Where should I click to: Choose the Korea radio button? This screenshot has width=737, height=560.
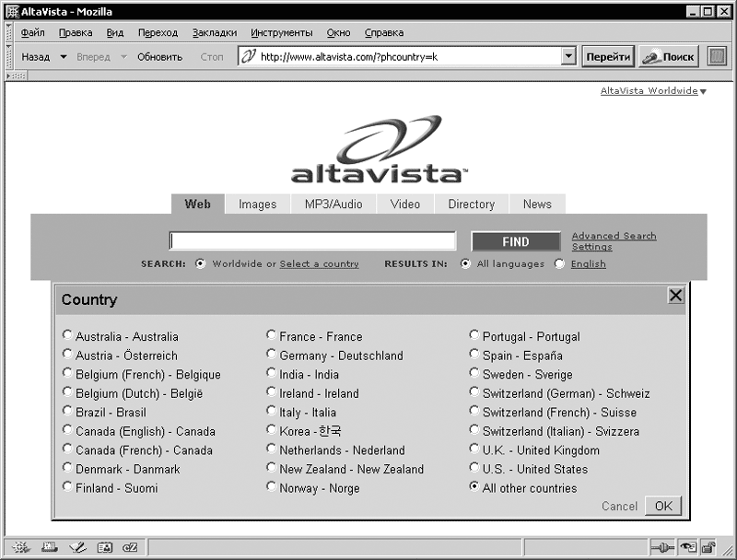pos(271,429)
